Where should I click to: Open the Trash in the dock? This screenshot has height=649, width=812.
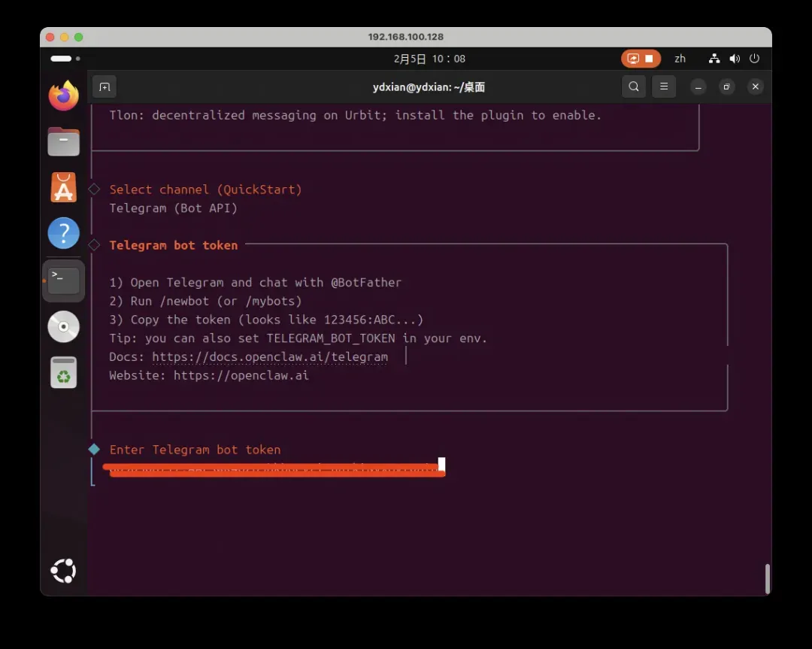pyautogui.click(x=64, y=372)
